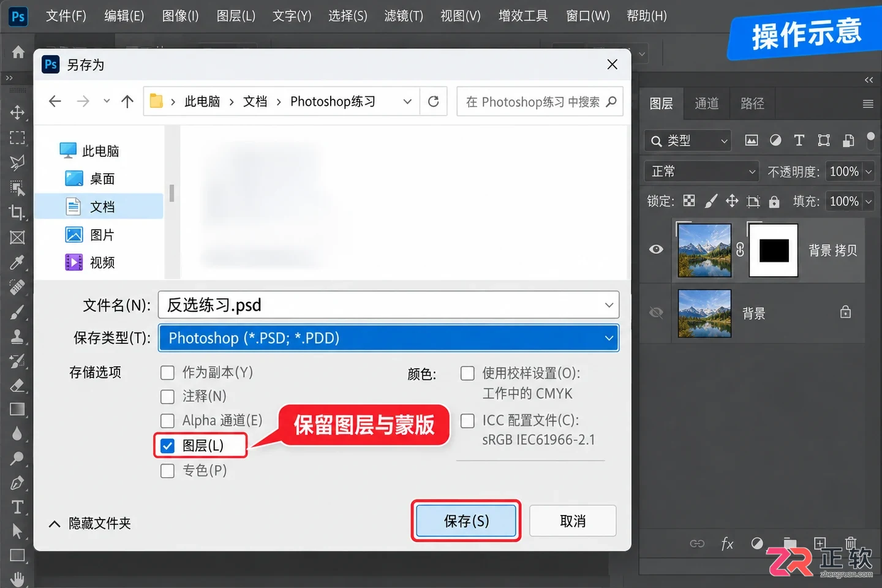Collapse folders with 隐藏文件夹
This screenshot has height=588, width=882.
pyautogui.click(x=90, y=524)
